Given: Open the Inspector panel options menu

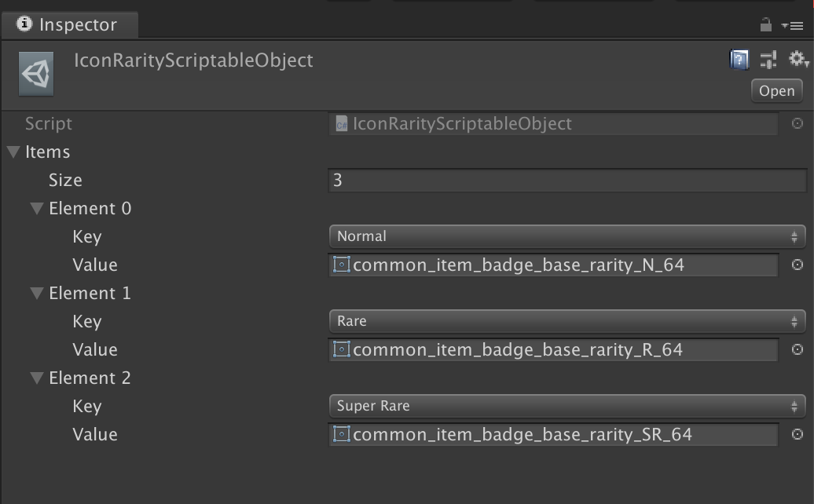Looking at the screenshot, I should (x=793, y=25).
